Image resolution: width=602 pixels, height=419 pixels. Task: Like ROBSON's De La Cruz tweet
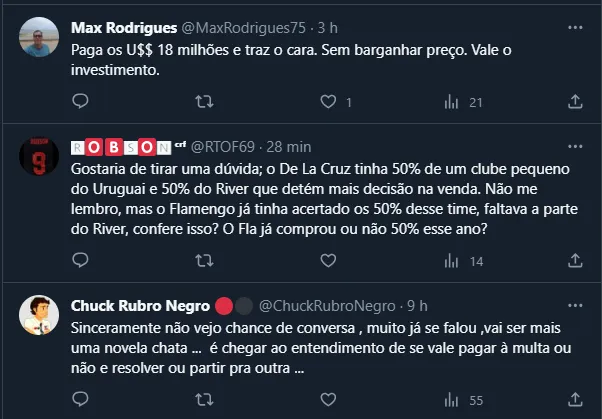click(326, 261)
